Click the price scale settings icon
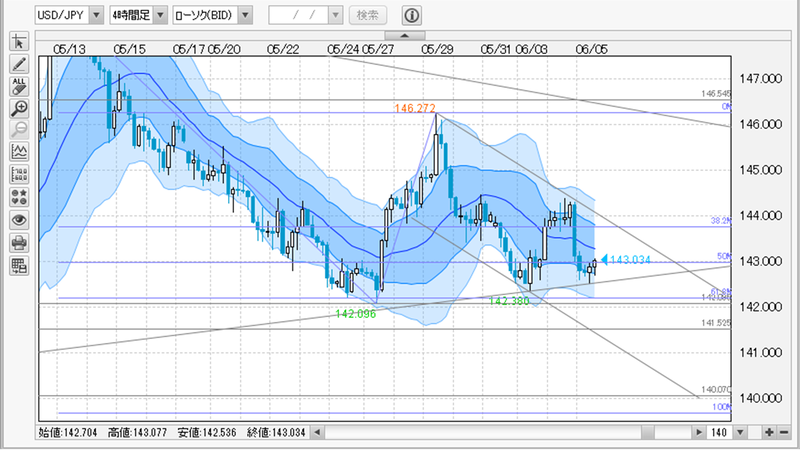 (x=18, y=175)
